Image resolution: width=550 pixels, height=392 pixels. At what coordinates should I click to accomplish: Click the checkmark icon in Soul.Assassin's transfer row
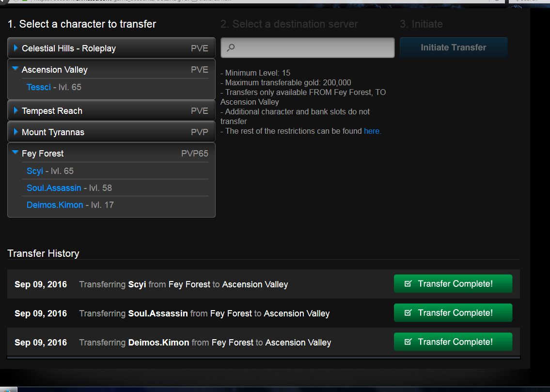click(408, 313)
